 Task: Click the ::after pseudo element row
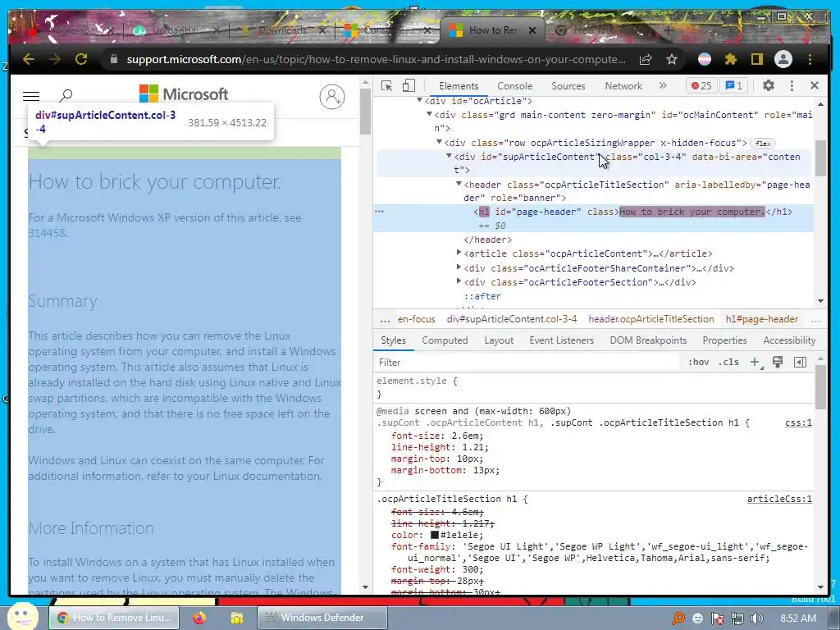[x=482, y=296]
